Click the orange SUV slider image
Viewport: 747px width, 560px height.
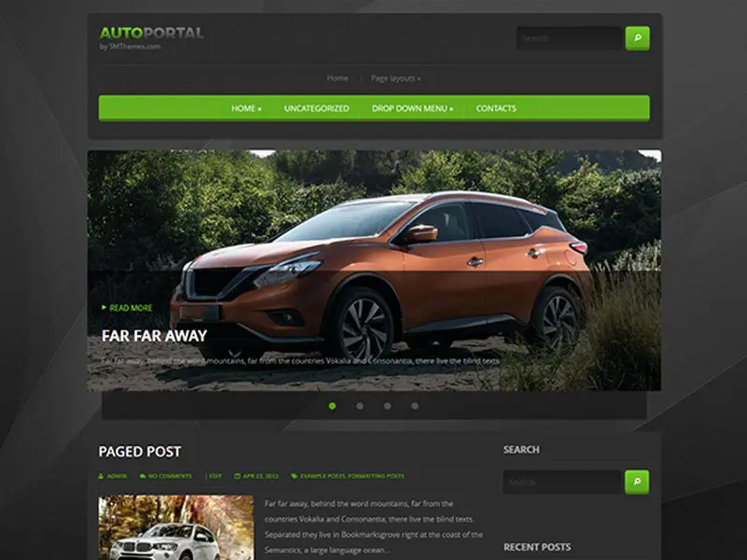point(374,271)
